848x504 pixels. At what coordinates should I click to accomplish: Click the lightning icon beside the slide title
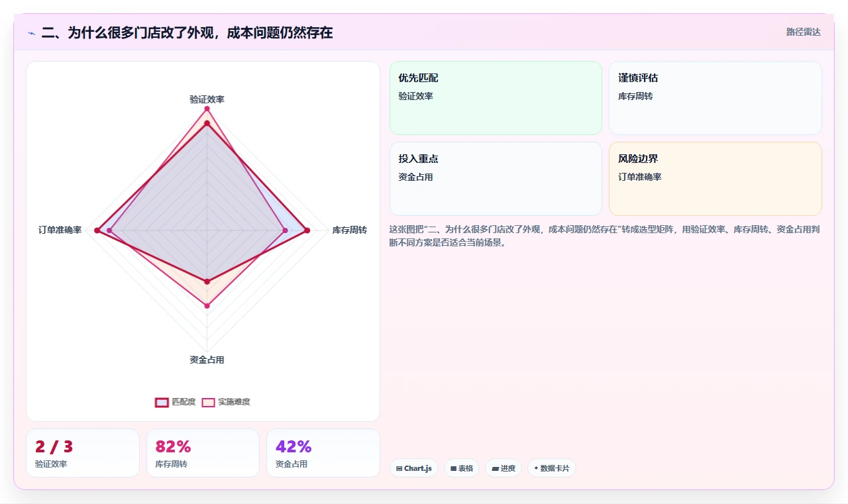point(32,32)
